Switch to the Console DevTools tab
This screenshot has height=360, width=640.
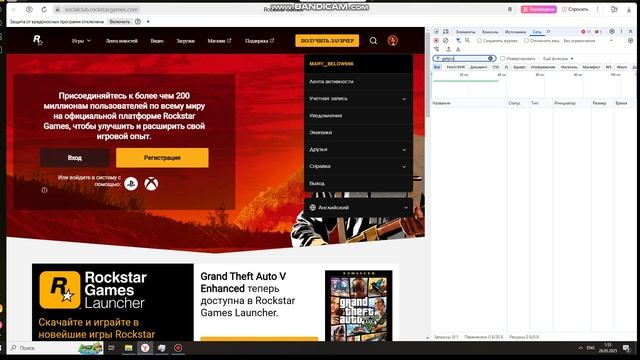coord(490,31)
